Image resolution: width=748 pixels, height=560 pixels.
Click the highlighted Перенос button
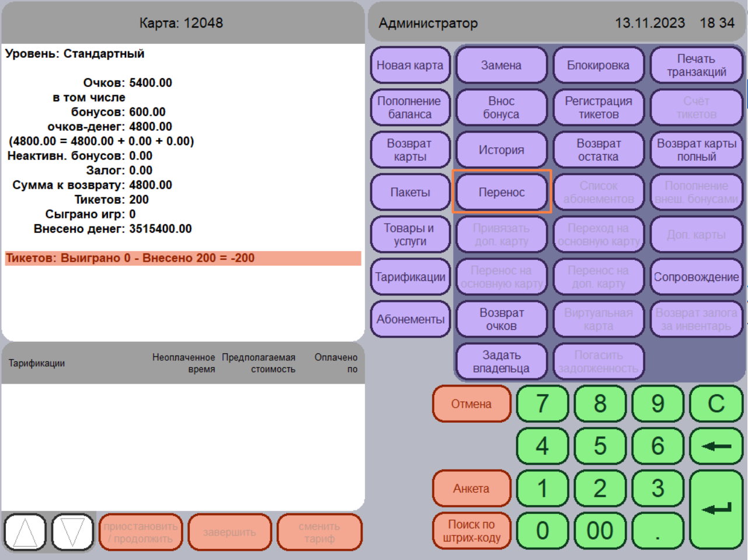502,192
